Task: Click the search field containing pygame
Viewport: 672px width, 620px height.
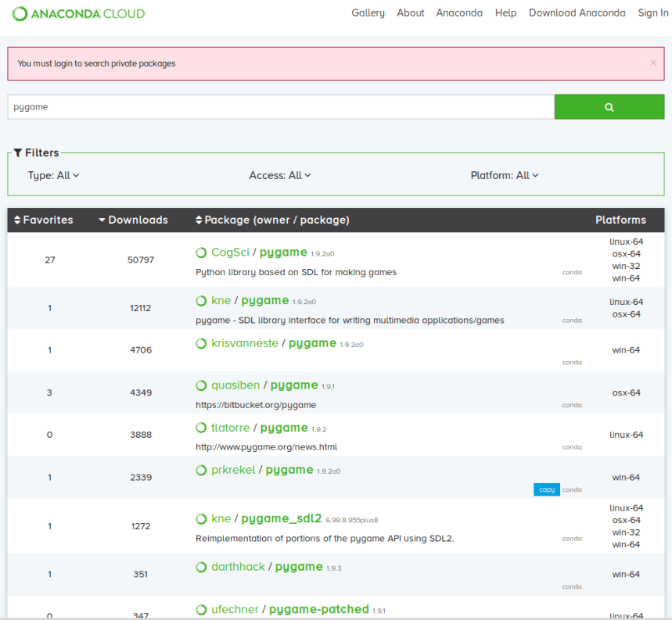Action: pyautogui.click(x=280, y=107)
